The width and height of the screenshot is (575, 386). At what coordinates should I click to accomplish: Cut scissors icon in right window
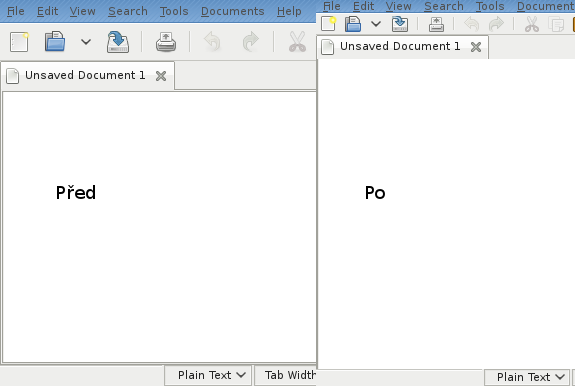point(532,24)
